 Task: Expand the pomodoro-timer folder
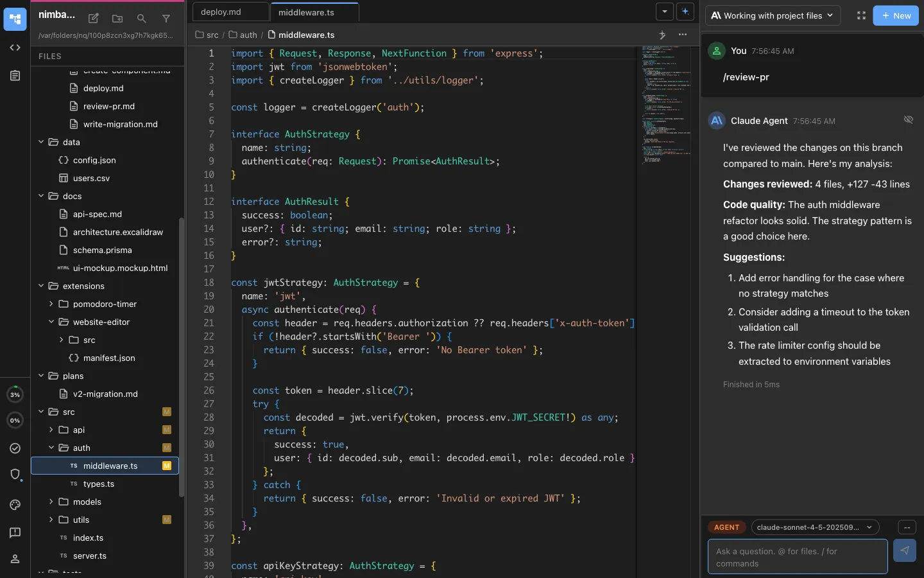pos(105,304)
